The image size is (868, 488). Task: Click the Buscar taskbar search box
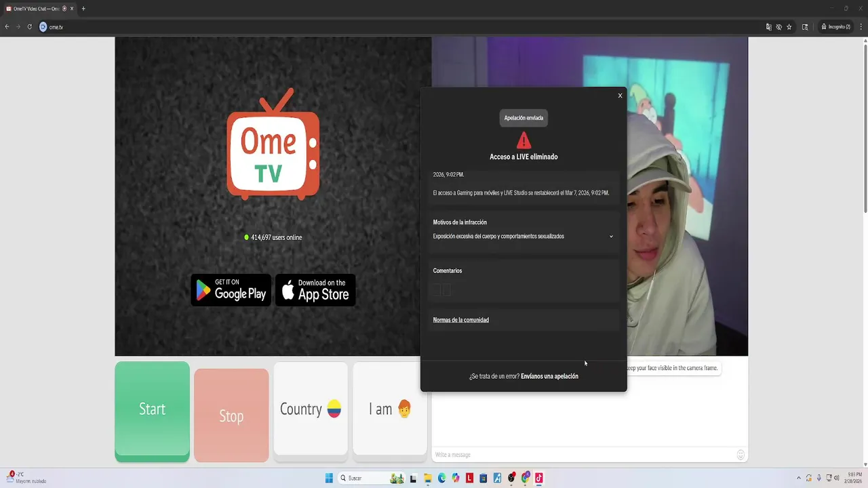pos(372,478)
